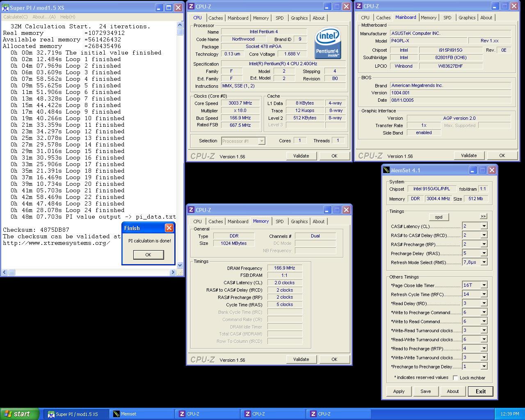Open the Read to Precharge (tRTP) dropdown
The width and height of the screenshot is (525, 420).
tap(484, 348)
